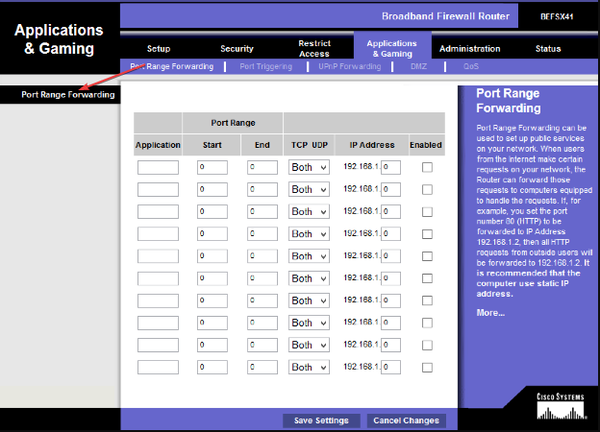Image resolution: width=600 pixels, height=432 pixels.
Task: Click the last row's End port field
Action: coord(262,367)
